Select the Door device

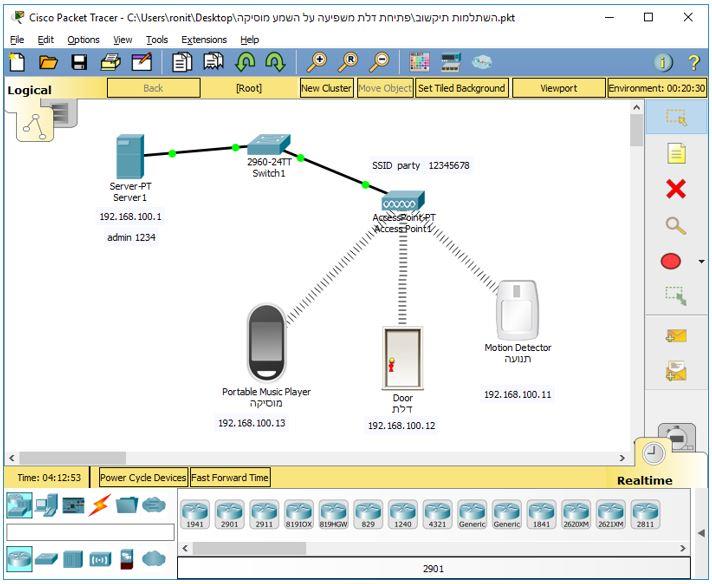click(402, 358)
